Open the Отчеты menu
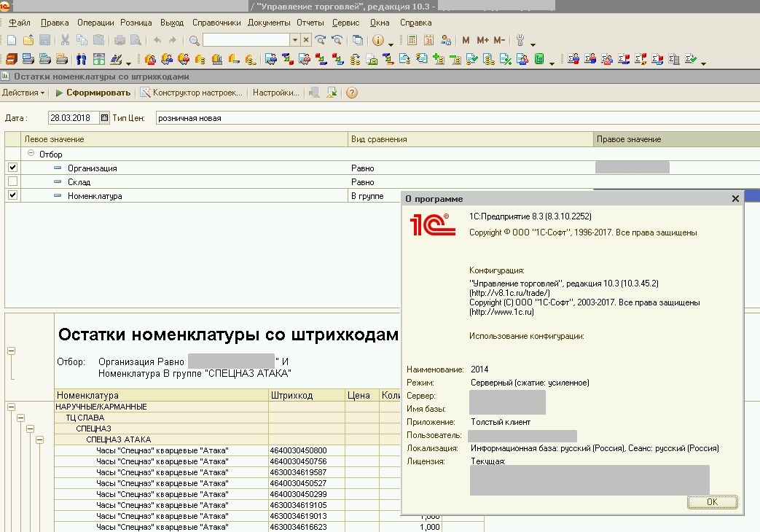 tap(310, 23)
